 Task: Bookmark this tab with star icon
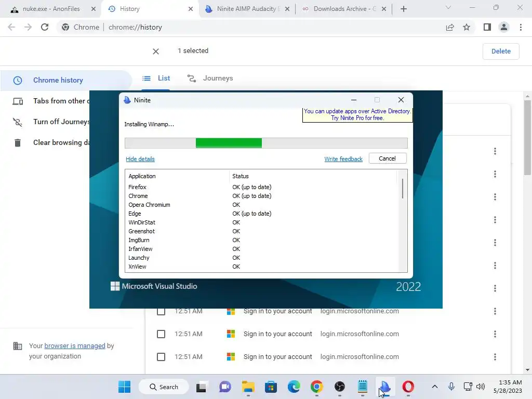[467, 27]
